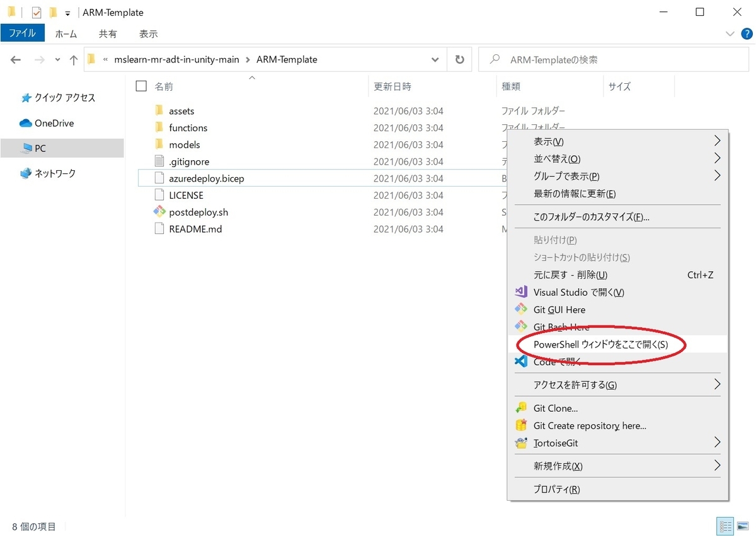Click the models folder icon
The width and height of the screenshot is (756, 536).
point(159,144)
